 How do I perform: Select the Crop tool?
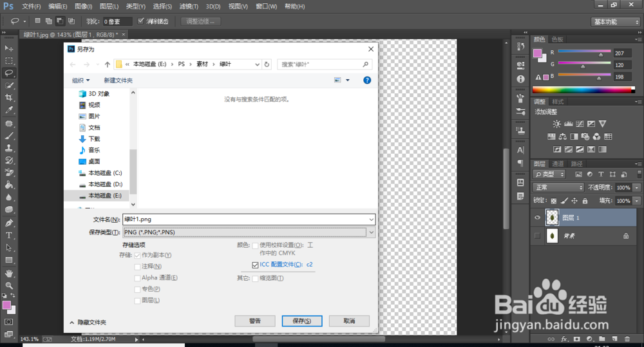click(x=8, y=98)
